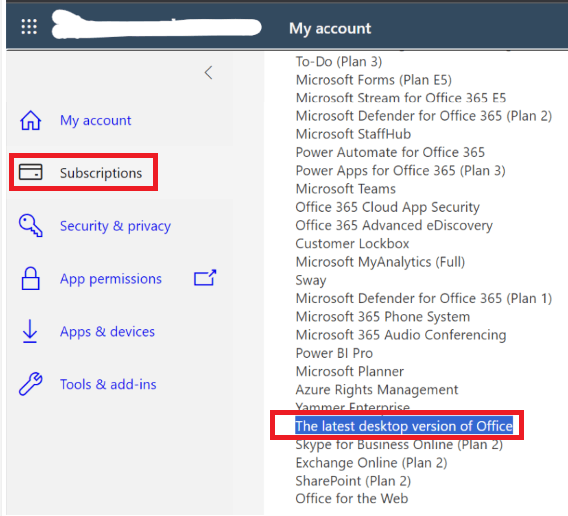Click Yammer Enterprise entry
The image size is (568, 516).
pyautogui.click(x=352, y=407)
